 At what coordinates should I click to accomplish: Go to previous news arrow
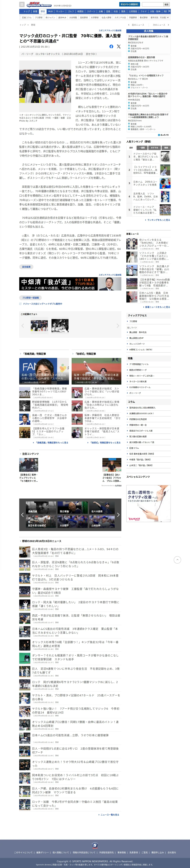click(129, 25)
